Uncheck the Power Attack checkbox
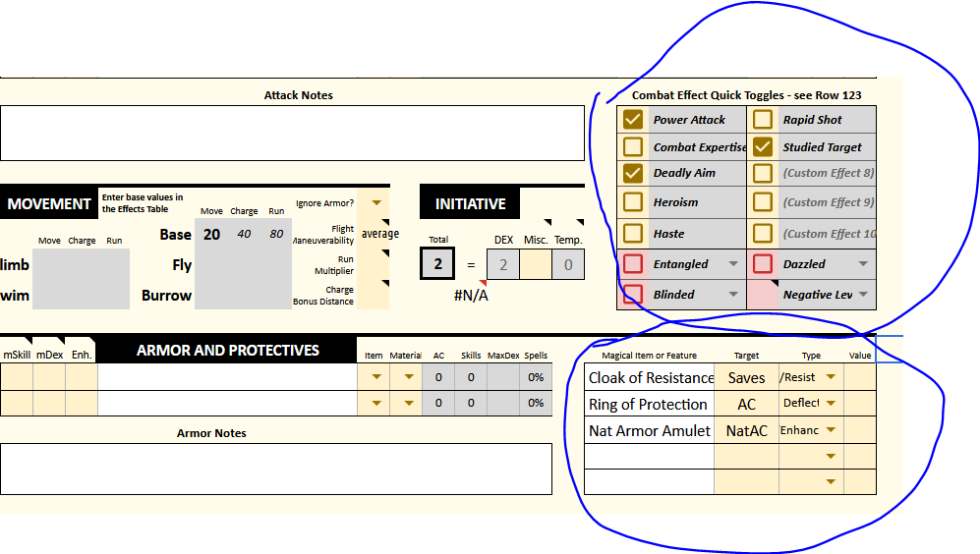 (632, 119)
